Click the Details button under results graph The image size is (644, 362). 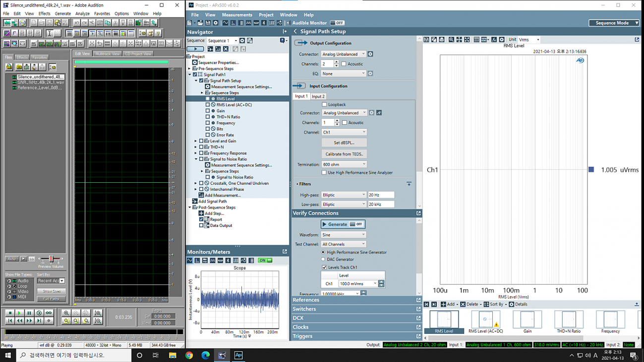click(x=518, y=304)
